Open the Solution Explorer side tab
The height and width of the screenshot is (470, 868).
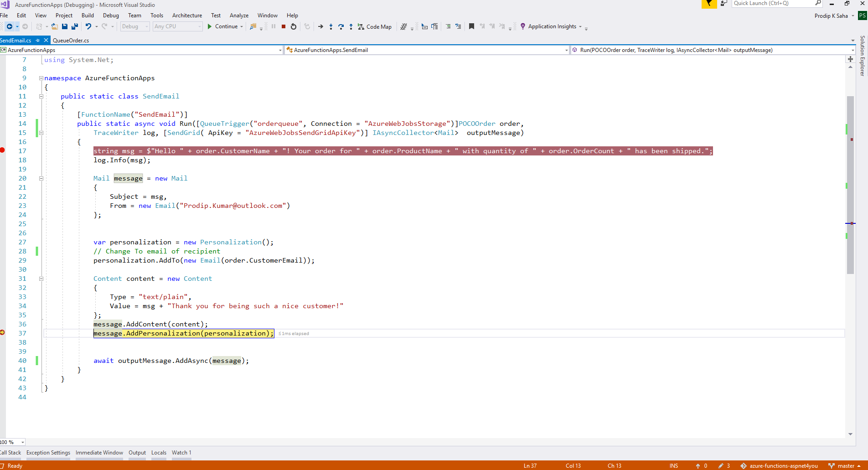pos(863,56)
